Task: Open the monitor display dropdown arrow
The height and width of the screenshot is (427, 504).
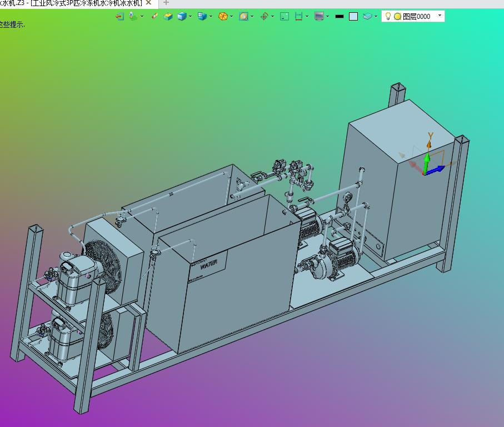Action: tap(327, 16)
